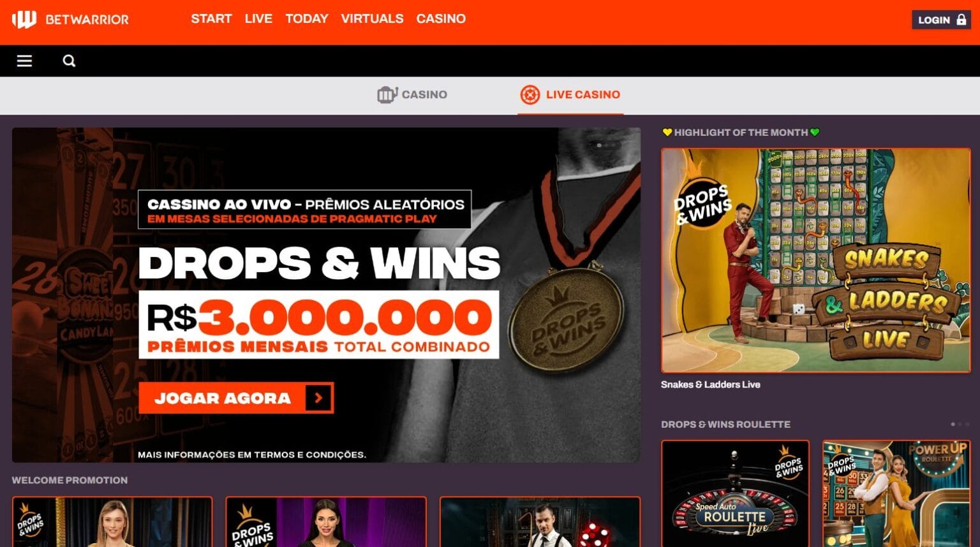Open the Speed Auto Roulette Live game
Screen dimensions: 980x547
(735, 493)
